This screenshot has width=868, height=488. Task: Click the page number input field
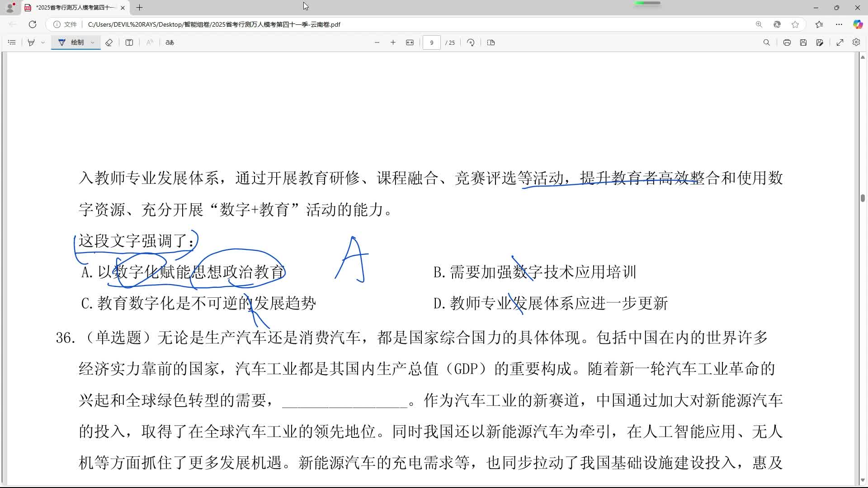(x=432, y=42)
